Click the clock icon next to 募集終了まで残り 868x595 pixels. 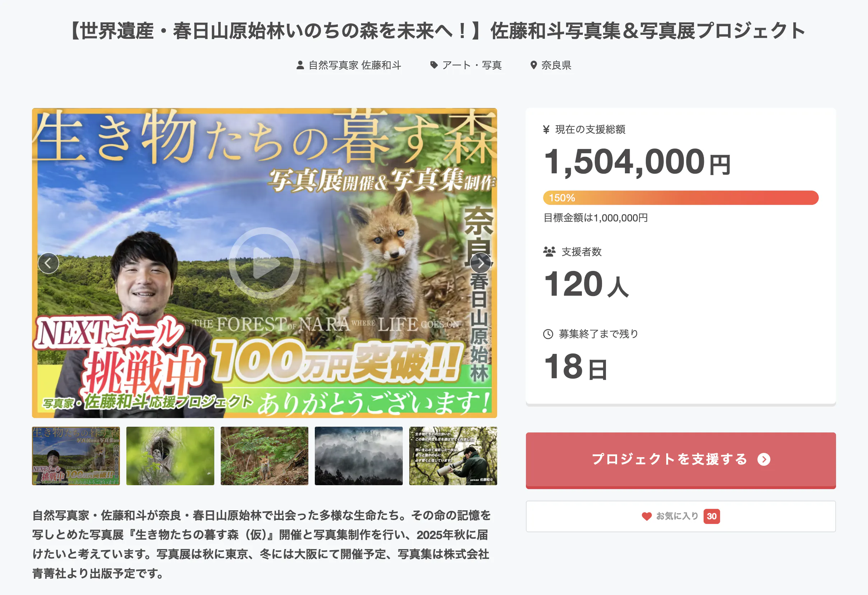[x=548, y=334]
